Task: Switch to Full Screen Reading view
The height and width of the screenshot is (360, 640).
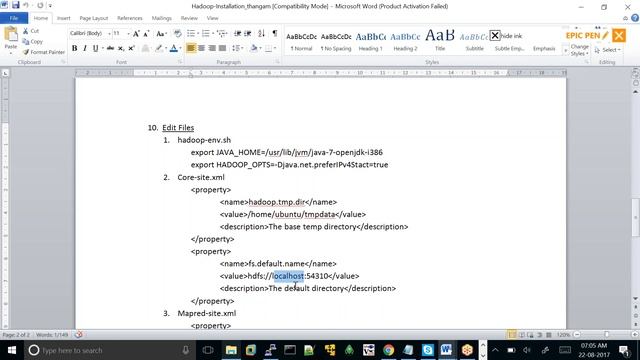Action: (522, 335)
